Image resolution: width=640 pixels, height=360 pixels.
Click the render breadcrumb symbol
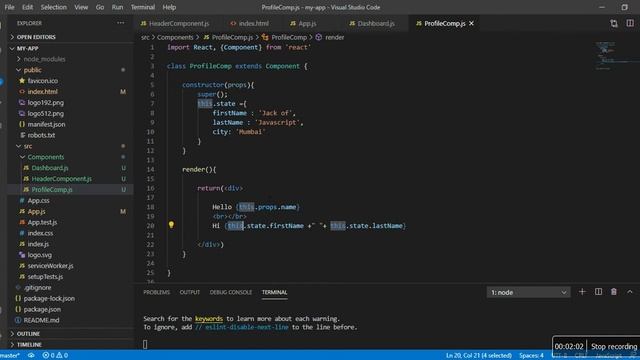335,37
